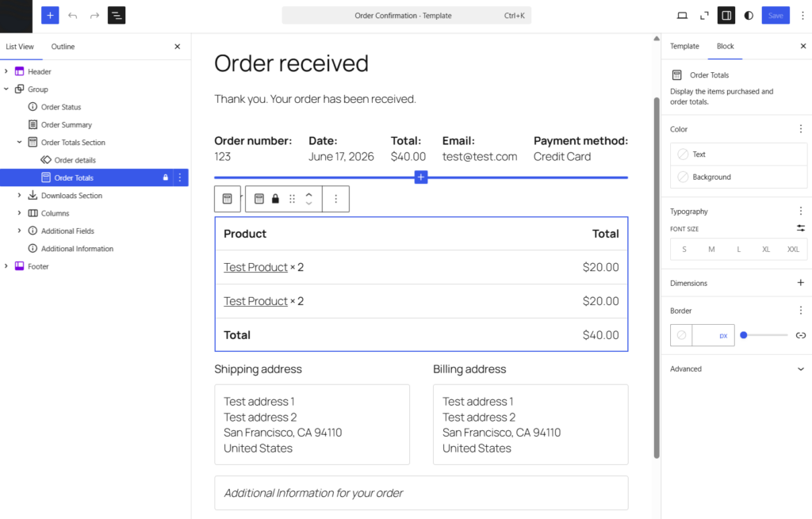The image size is (812, 519).
Task: Click the border width slider
Action: (764, 335)
